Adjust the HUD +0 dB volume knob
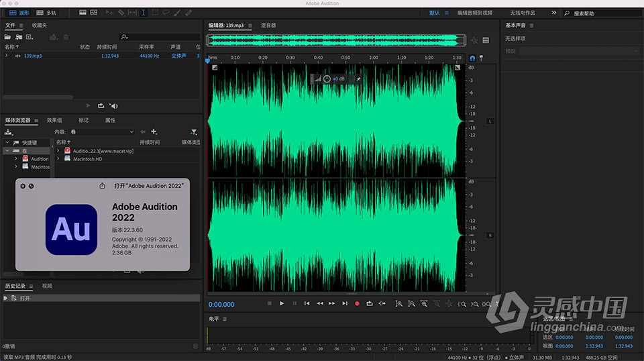Image resolution: width=644 pixels, height=361 pixels. (x=327, y=79)
